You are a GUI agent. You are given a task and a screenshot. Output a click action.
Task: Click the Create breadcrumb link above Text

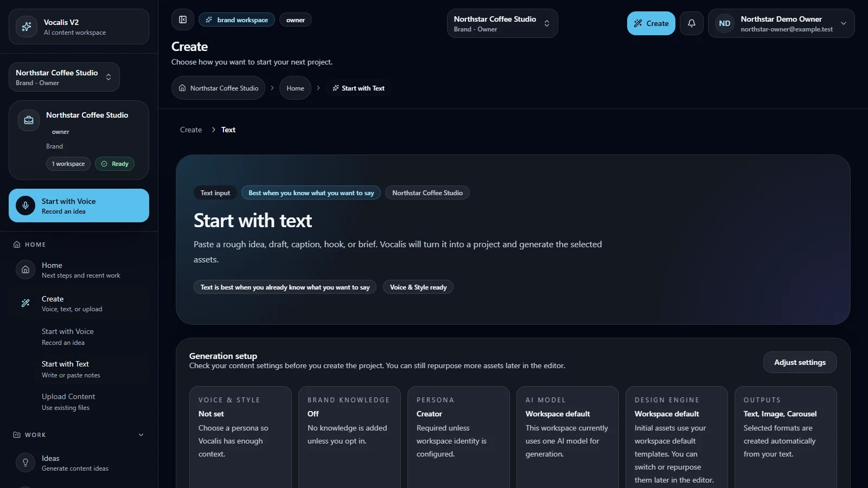tap(191, 130)
